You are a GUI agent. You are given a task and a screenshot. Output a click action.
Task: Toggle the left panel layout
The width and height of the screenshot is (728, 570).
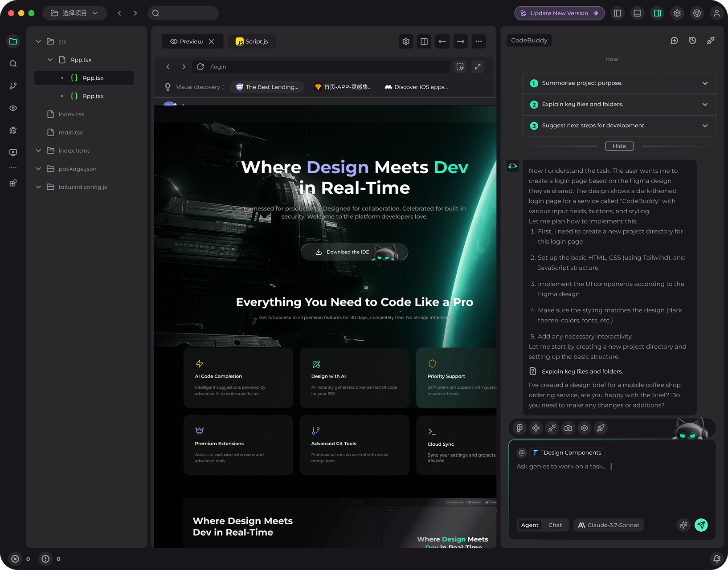pos(617,13)
